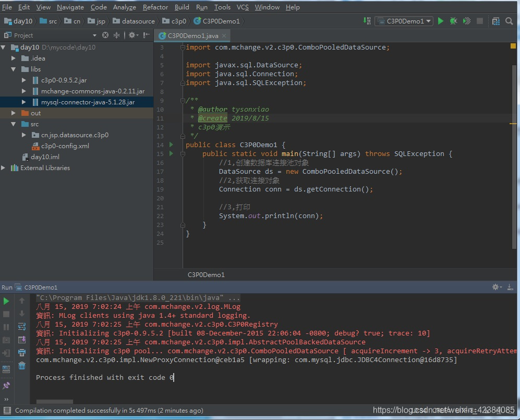The image size is (520, 420).
Task: Open the C3P0Demo1 run configuration dropdown
Action: point(404,21)
